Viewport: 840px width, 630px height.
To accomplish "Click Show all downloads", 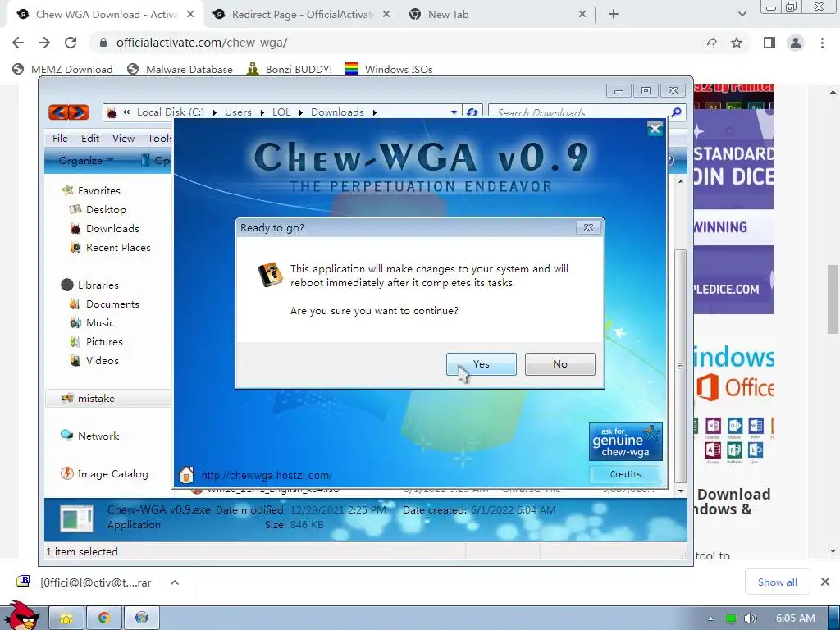I will pos(778,582).
